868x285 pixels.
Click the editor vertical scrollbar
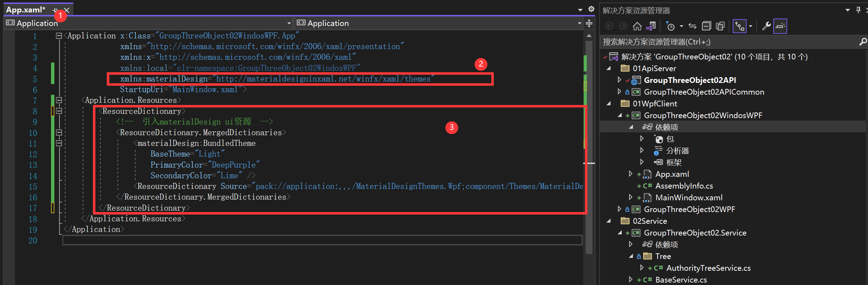(x=589, y=142)
